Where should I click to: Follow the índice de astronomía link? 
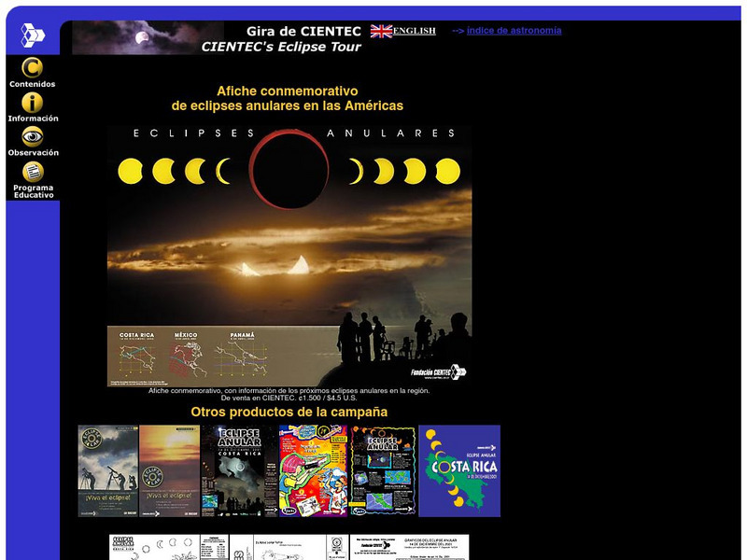[x=514, y=31]
